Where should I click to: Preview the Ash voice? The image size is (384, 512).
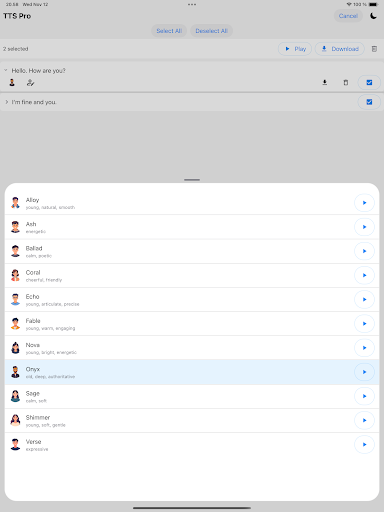click(364, 227)
